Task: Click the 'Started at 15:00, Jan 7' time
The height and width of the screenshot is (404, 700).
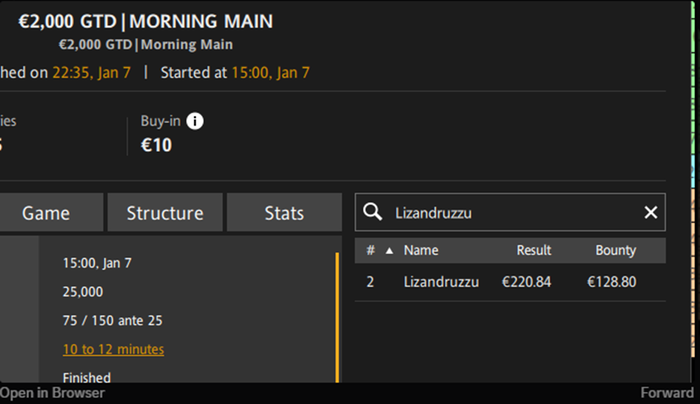Action: (x=270, y=72)
